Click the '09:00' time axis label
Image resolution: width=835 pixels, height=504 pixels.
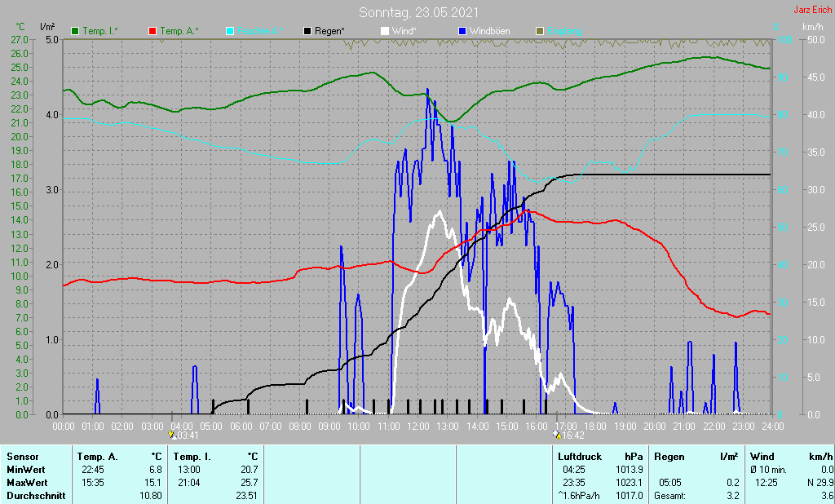(329, 427)
